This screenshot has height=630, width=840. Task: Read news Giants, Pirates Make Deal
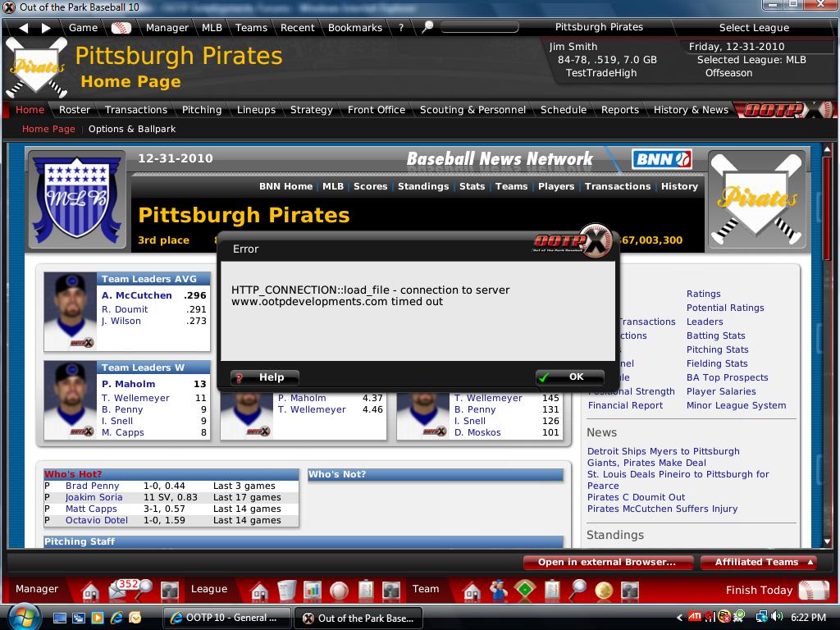click(x=646, y=463)
